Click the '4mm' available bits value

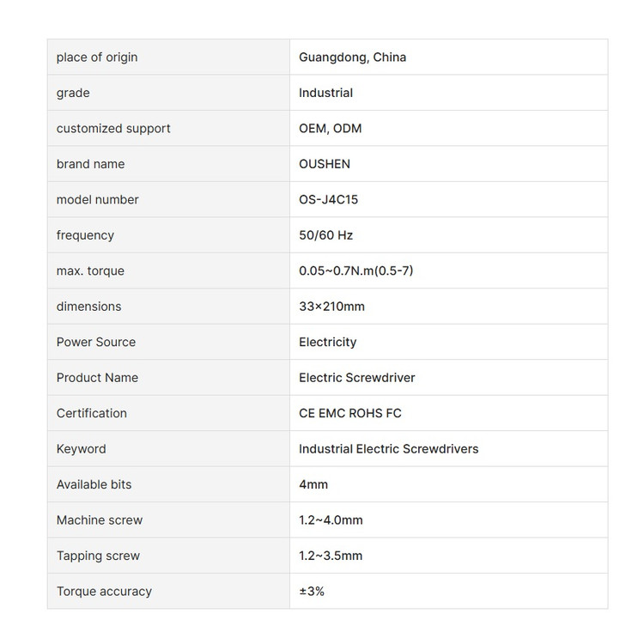point(313,484)
